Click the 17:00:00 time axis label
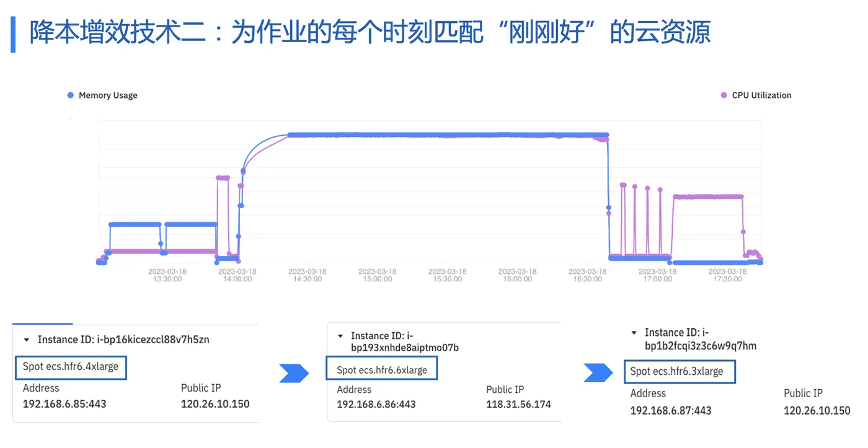Screen dimensions: 868x448 pos(658,275)
